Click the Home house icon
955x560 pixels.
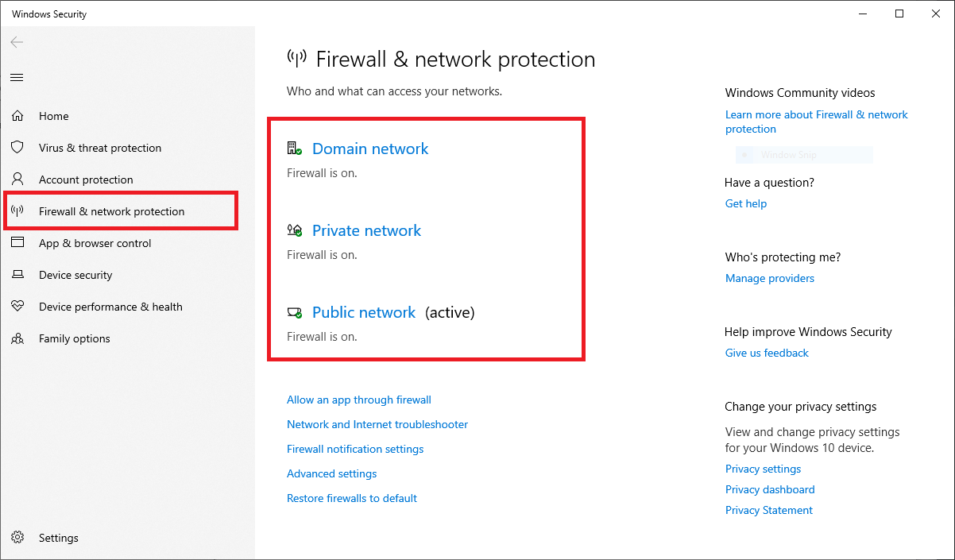[x=17, y=116]
